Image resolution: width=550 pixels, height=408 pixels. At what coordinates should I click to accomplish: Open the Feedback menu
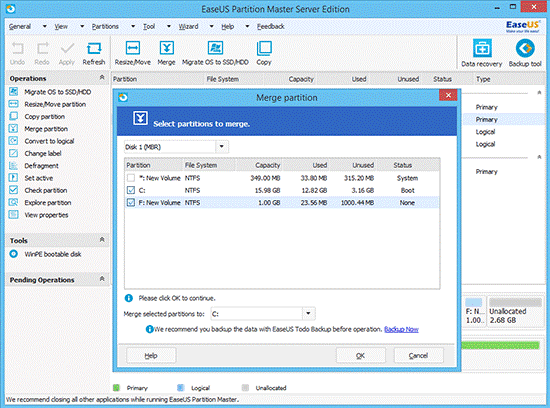[x=270, y=26]
